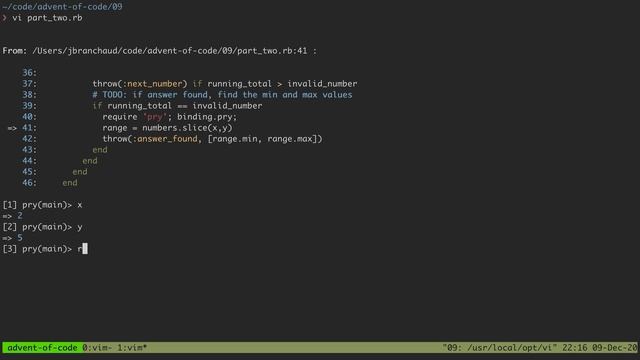The image size is (640, 360).
Task: Click 'throw(:next_number)' on line 37
Action: tap(140, 84)
